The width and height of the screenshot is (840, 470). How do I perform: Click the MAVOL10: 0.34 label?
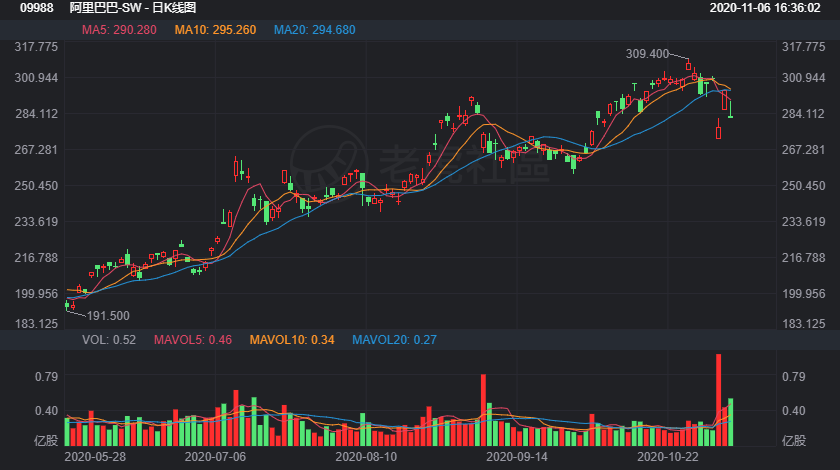292,340
